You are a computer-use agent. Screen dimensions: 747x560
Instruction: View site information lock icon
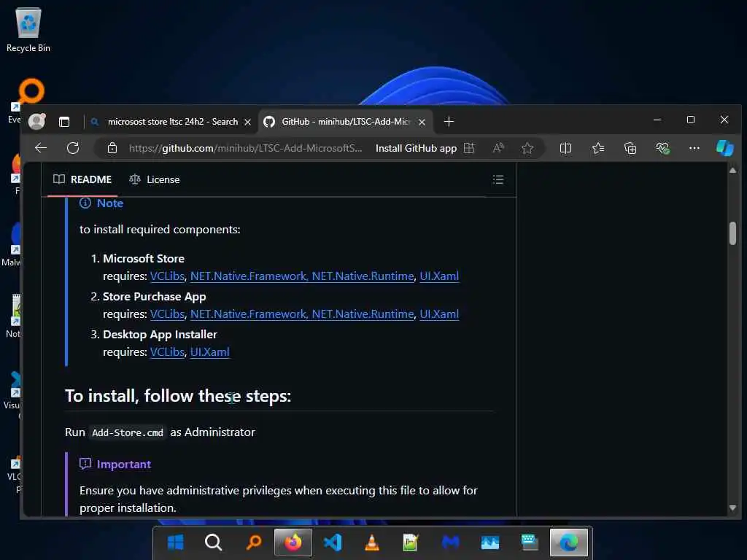pyautogui.click(x=112, y=148)
